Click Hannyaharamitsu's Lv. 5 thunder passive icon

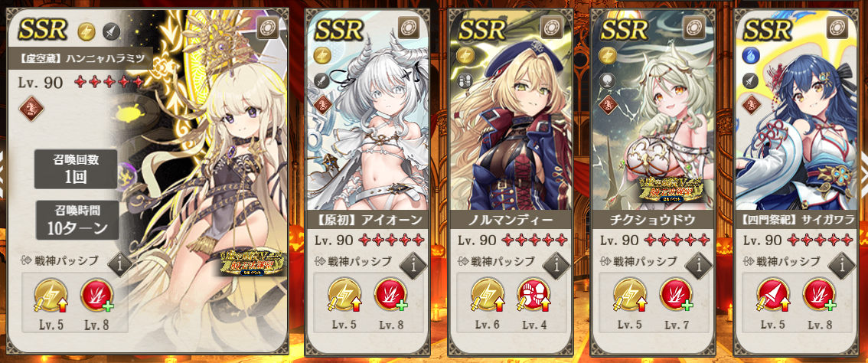(51, 294)
